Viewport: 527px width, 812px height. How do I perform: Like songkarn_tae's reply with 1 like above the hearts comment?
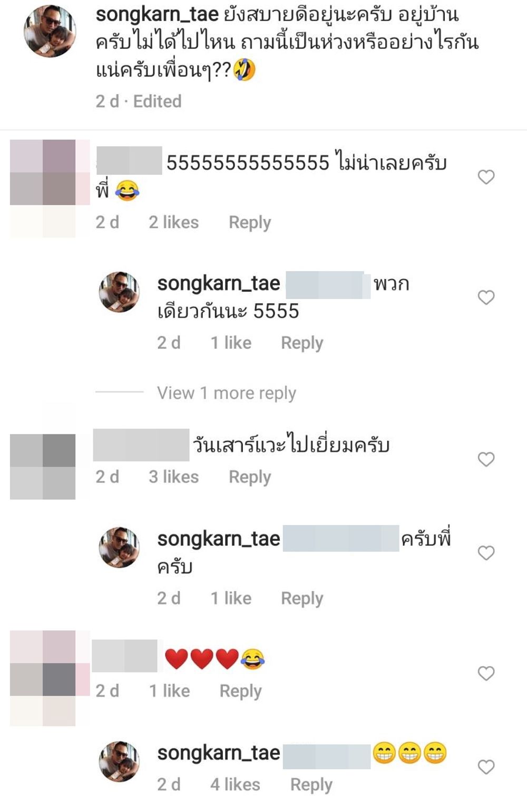[486, 553]
